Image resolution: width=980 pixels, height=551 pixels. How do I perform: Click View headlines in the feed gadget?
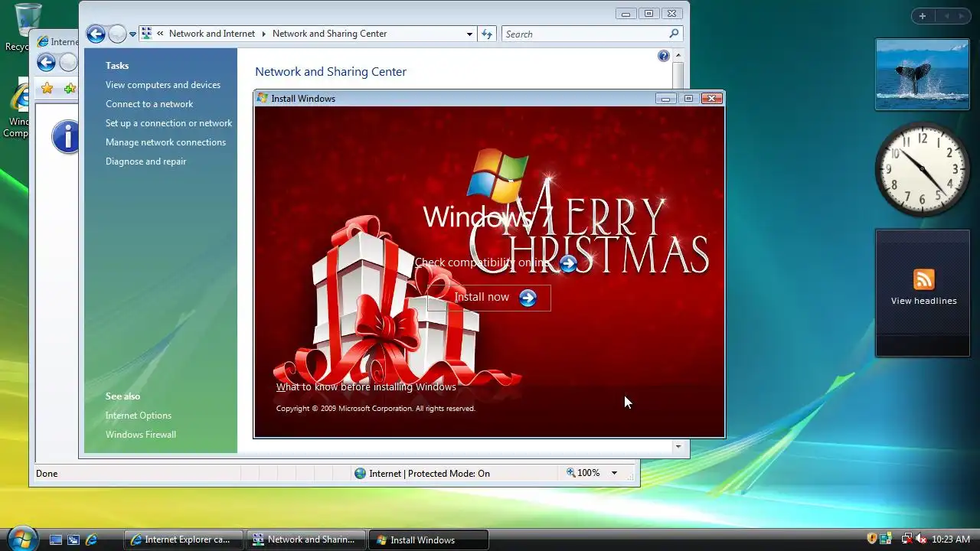tap(923, 301)
